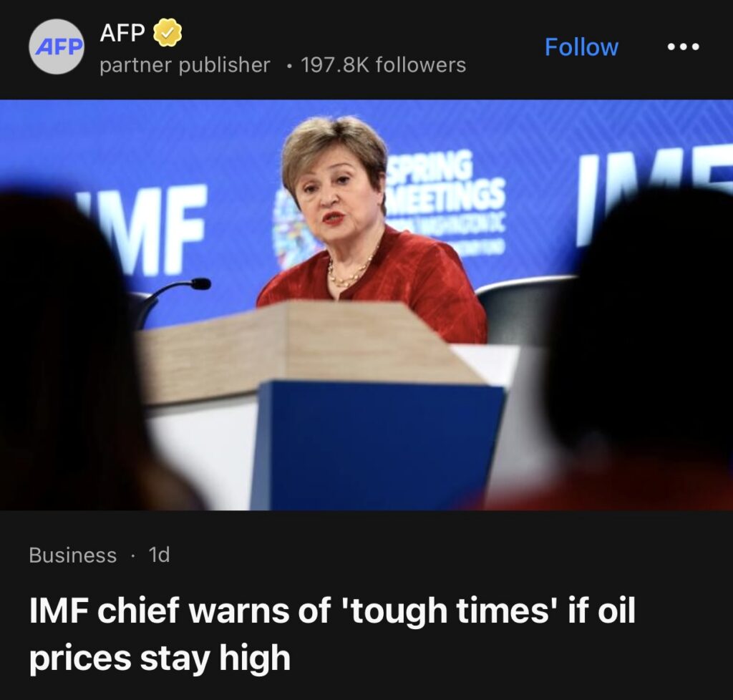Tap the blue lectern panel in the photo
The width and height of the screenshot is (733, 700).
[x=377, y=446]
